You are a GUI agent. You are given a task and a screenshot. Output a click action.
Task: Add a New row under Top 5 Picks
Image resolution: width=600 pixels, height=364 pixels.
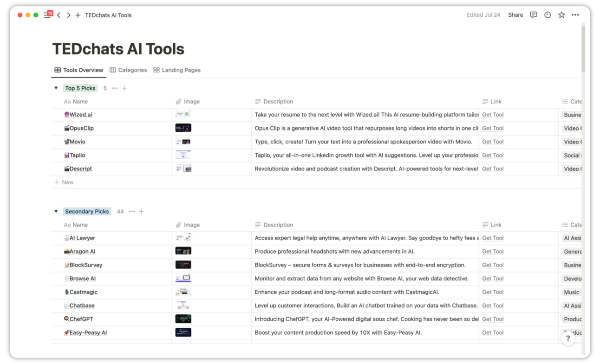[64, 182]
